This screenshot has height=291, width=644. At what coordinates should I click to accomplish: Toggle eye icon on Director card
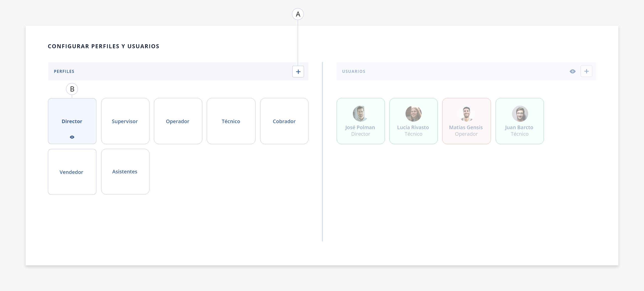click(x=72, y=137)
